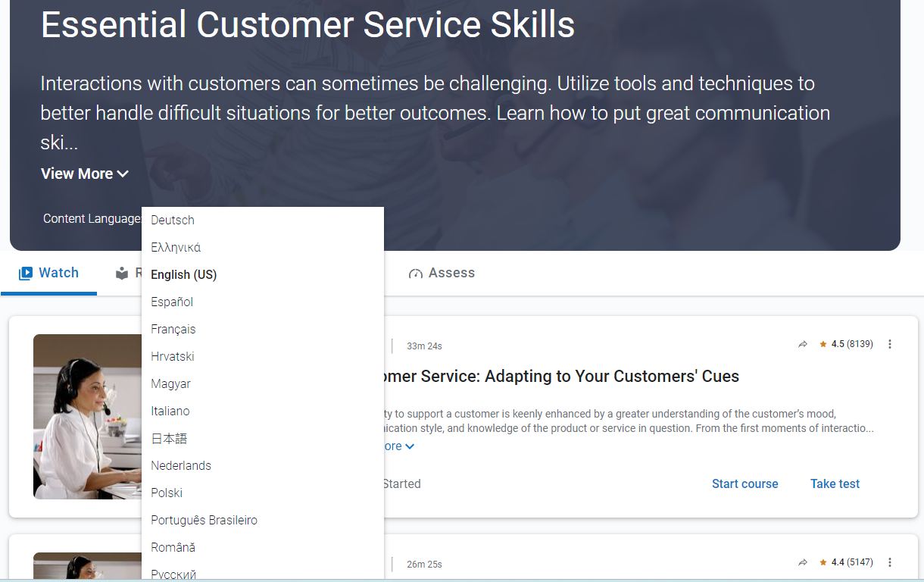Open the Adapting to Your Customers' Cues title
Screen dimensions: 924x582
[x=562, y=377]
